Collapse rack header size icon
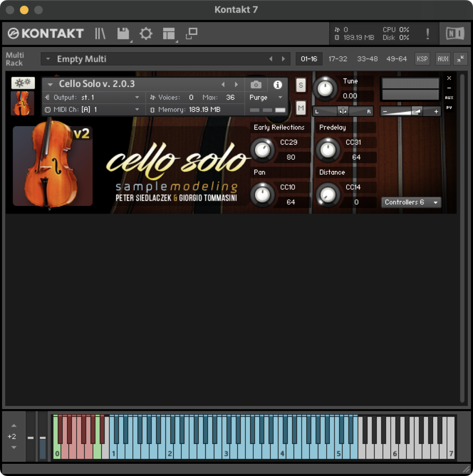 click(x=460, y=59)
